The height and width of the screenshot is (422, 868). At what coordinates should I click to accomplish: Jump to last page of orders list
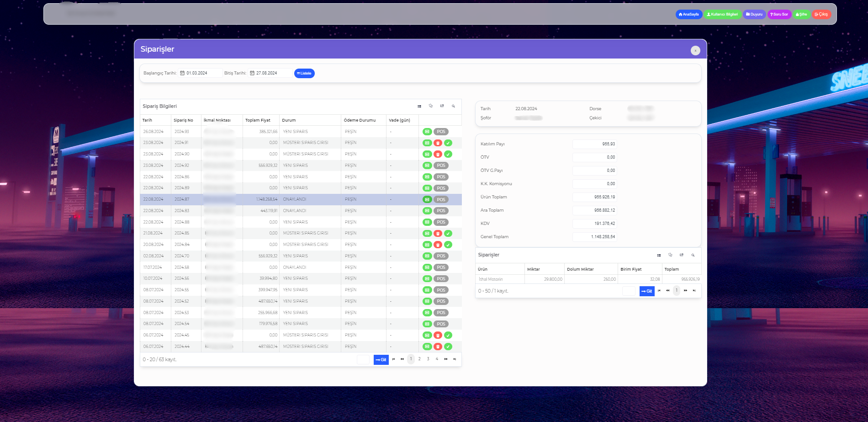(455, 359)
